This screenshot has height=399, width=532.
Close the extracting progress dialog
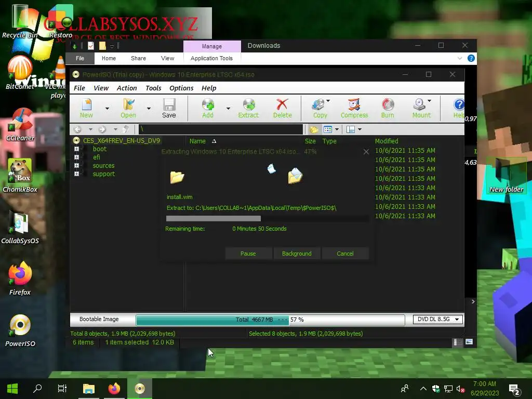pos(366,152)
